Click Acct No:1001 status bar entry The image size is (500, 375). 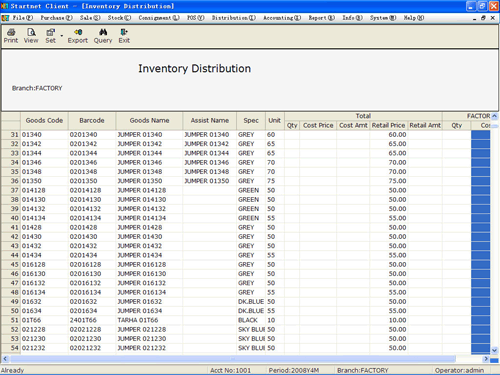(230, 370)
